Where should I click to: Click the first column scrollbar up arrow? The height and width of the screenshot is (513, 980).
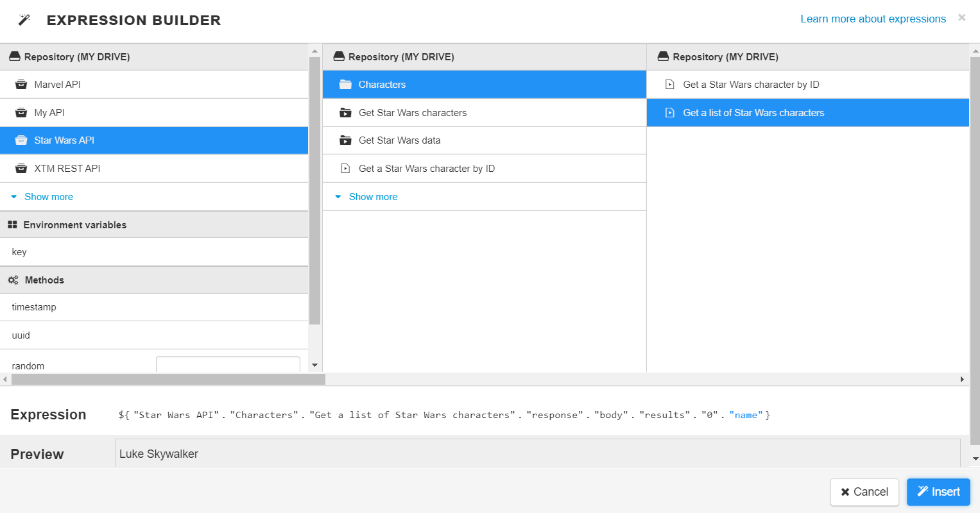pyautogui.click(x=314, y=51)
